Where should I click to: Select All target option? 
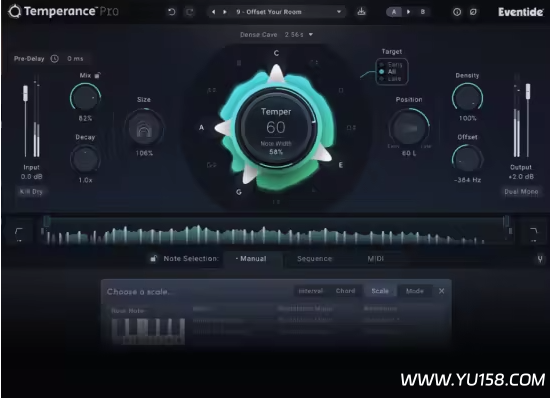(388, 72)
